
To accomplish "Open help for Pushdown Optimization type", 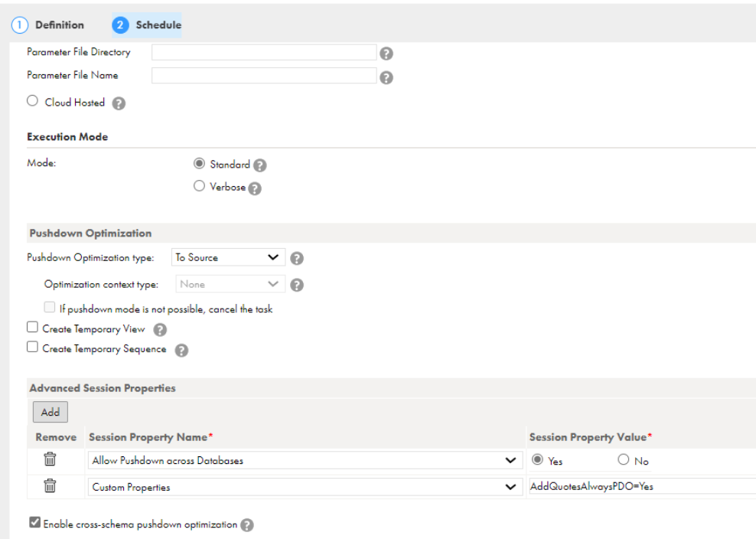I will pos(297,259).
